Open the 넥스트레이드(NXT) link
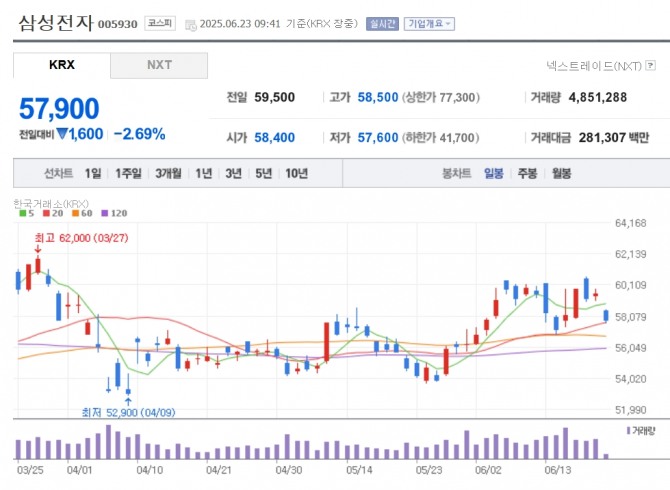The width and height of the screenshot is (670, 490). click(594, 66)
